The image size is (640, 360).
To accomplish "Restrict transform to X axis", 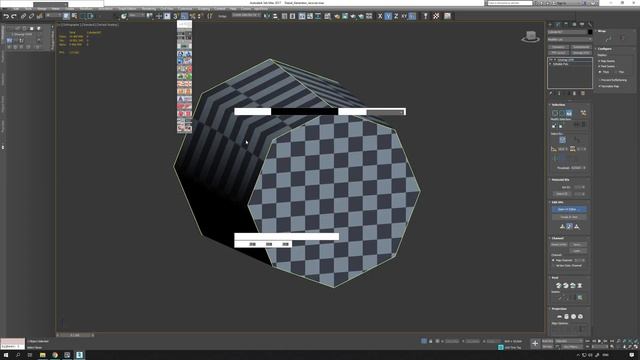I will [380, 16].
